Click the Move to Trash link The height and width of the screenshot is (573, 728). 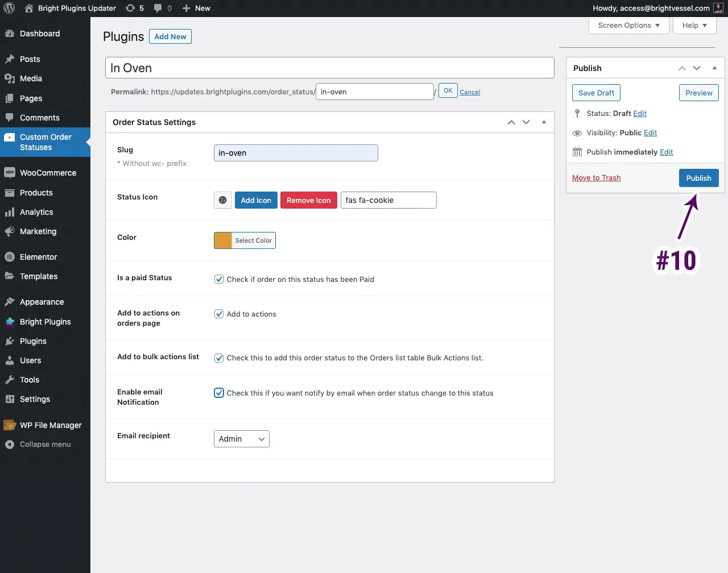click(x=596, y=177)
